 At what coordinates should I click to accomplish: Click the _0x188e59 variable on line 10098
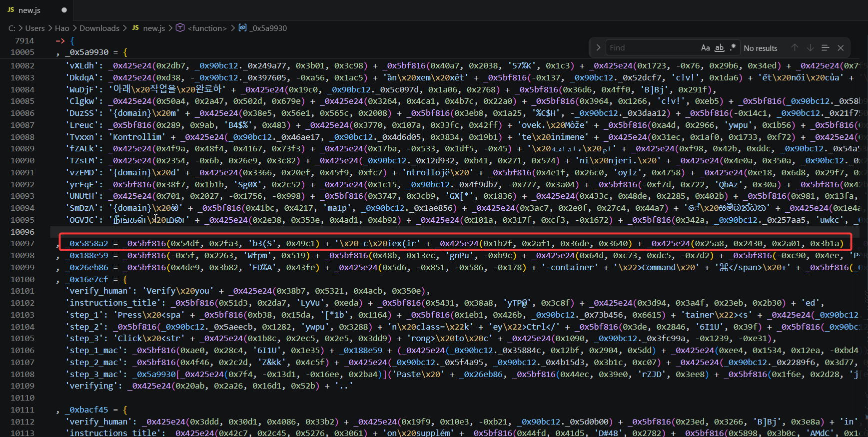click(86, 256)
